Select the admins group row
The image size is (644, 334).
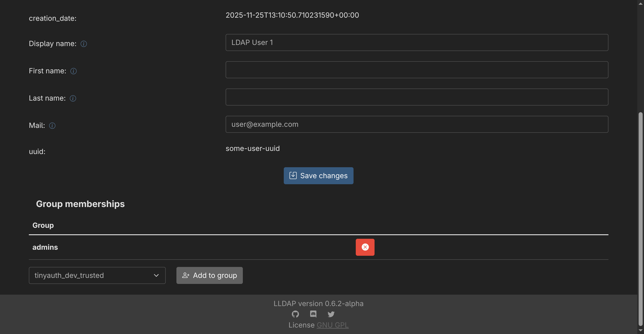[x=45, y=247]
